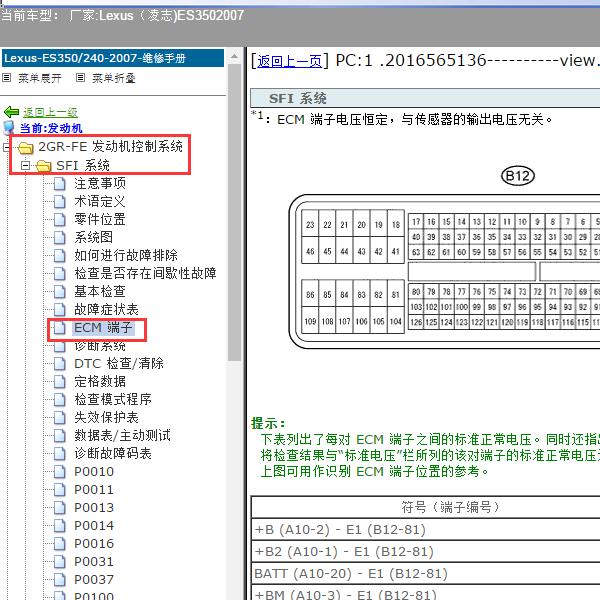Click the document icon beside 诊断故障码表
The image size is (600, 600).
60,453
